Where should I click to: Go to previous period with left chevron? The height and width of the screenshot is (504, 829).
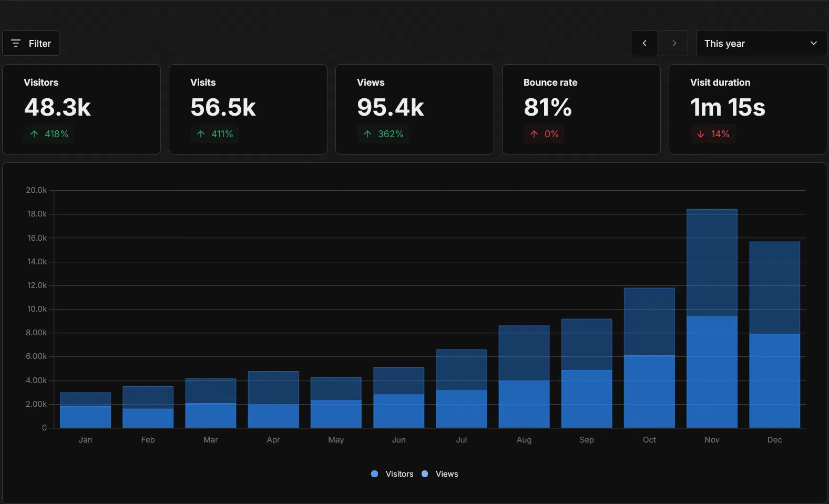pos(644,43)
